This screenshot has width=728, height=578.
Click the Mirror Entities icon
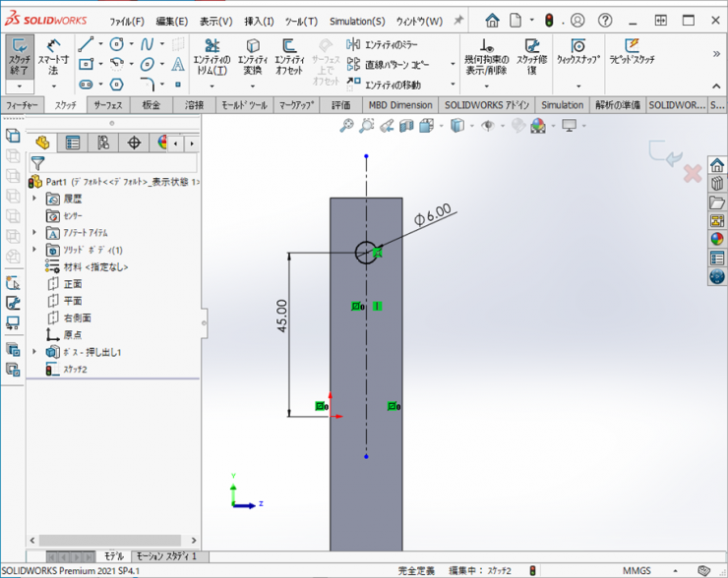(x=353, y=44)
